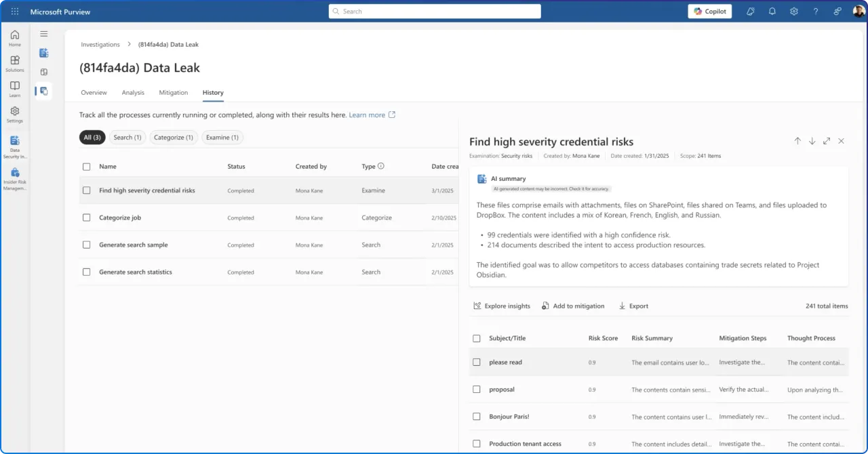Toggle select-all checkbox in Name header

pos(86,167)
